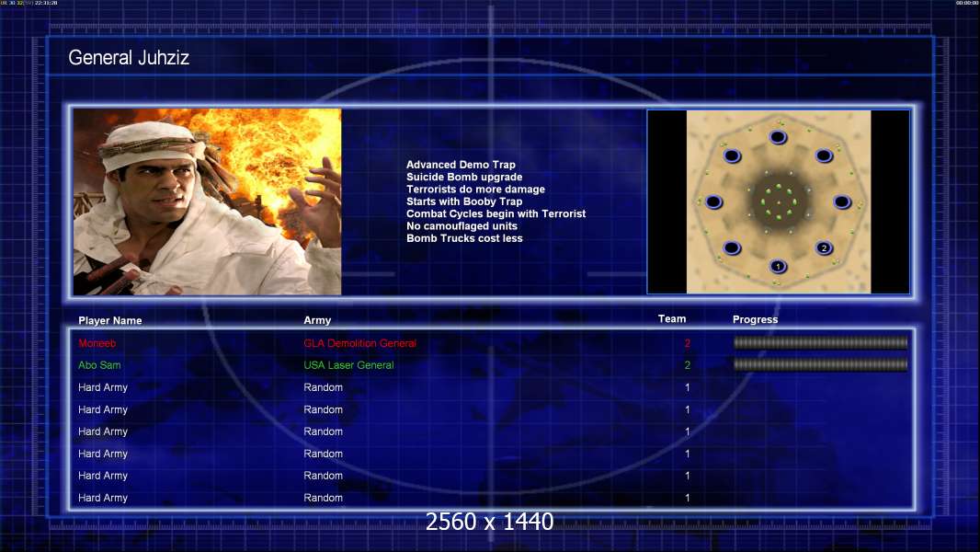This screenshot has width=980, height=552.
Task: Click start position marker 1 on minimap
Action: point(778,267)
